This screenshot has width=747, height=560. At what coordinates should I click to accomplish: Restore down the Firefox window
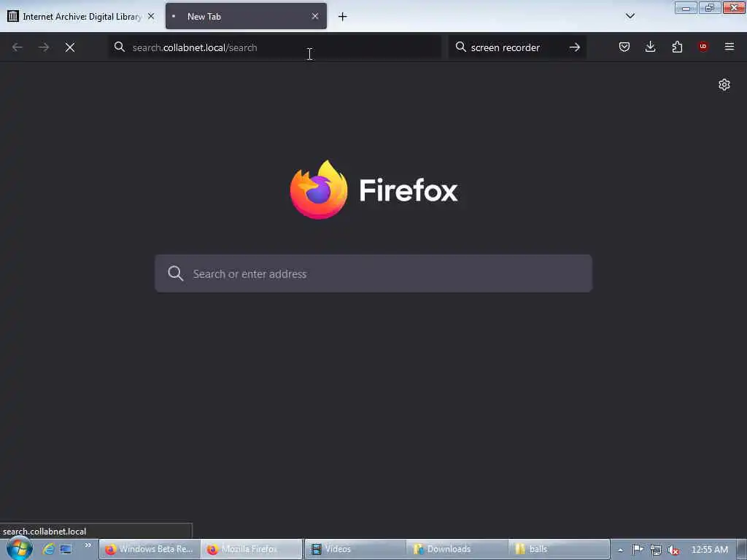pos(710,7)
